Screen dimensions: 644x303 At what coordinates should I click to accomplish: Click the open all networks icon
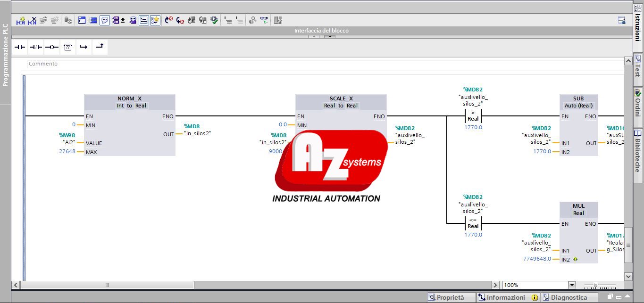click(x=82, y=20)
